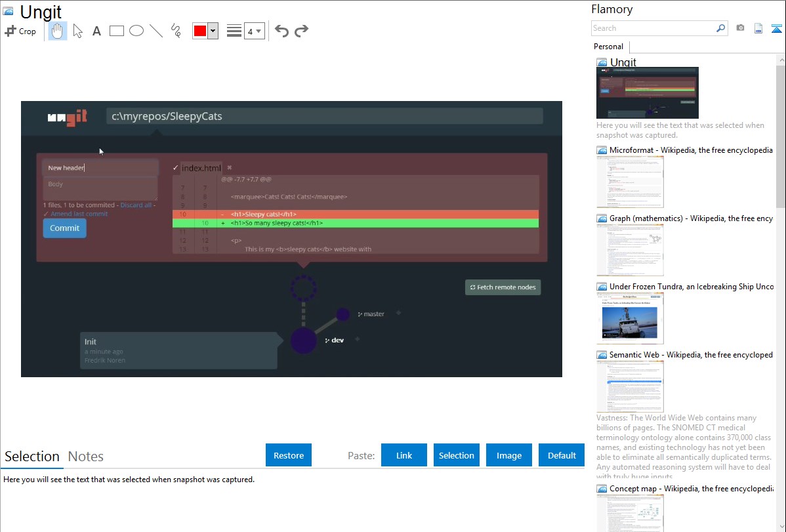Select the Crop tool
The height and width of the screenshot is (532, 786).
[20, 31]
